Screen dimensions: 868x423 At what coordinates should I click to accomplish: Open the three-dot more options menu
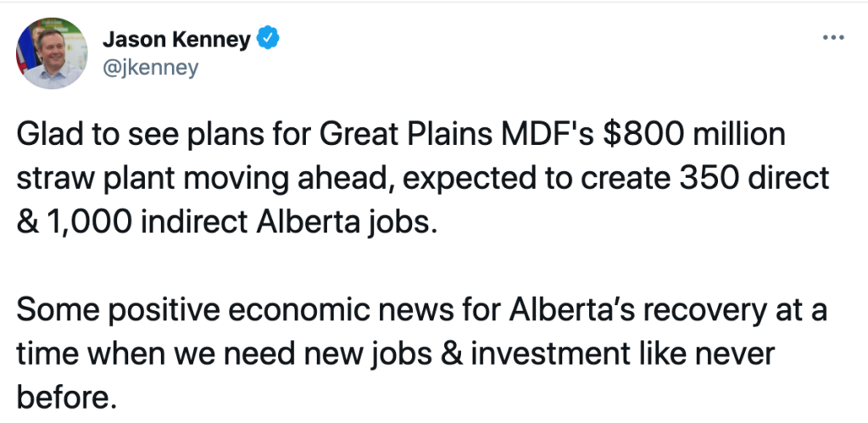pyautogui.click(x=833, y=37)
